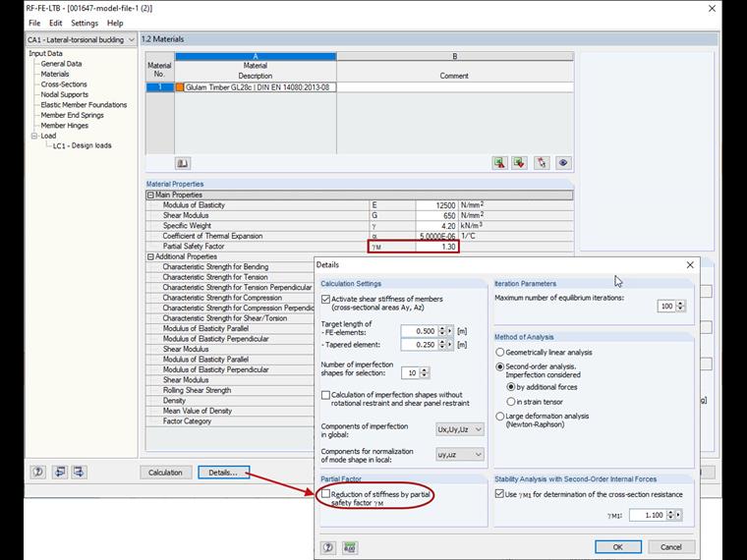Choose imperfection in strain tensor option

click(511, 402)
